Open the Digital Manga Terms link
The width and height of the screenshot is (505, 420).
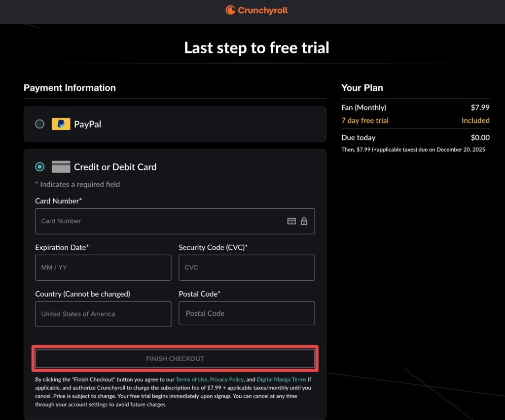[282, 380]
